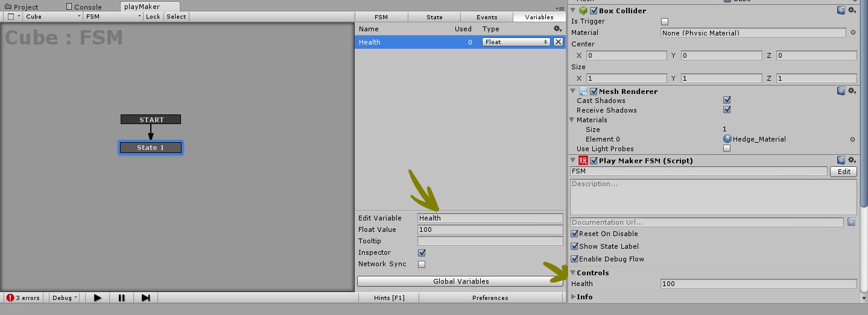This screenshot has width=868, height=315.
Task: Click the Float Value input field
Action: [490, 229]
